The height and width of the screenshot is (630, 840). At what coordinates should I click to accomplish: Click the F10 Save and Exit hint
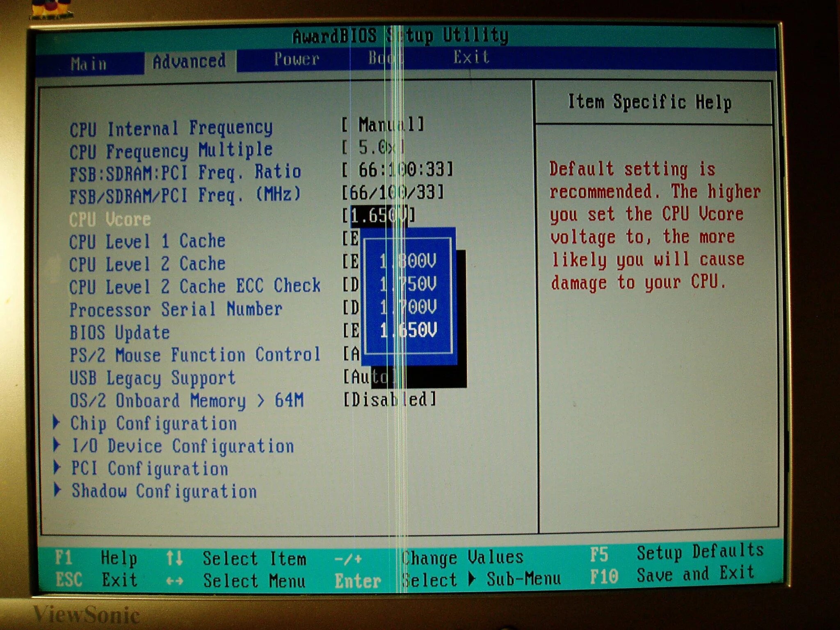coord(673,575)
